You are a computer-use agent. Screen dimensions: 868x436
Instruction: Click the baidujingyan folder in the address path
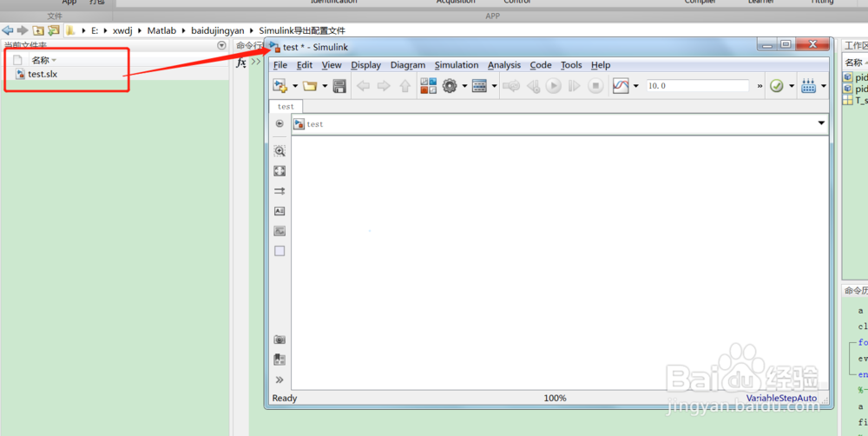[x=218, y=31]
